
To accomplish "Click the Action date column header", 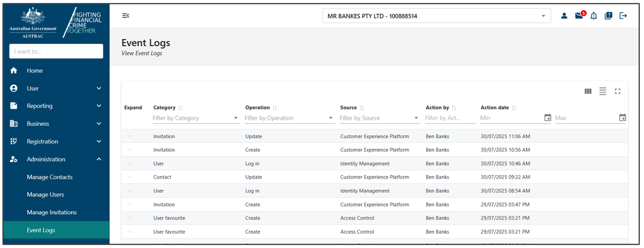I will (495, 107).
